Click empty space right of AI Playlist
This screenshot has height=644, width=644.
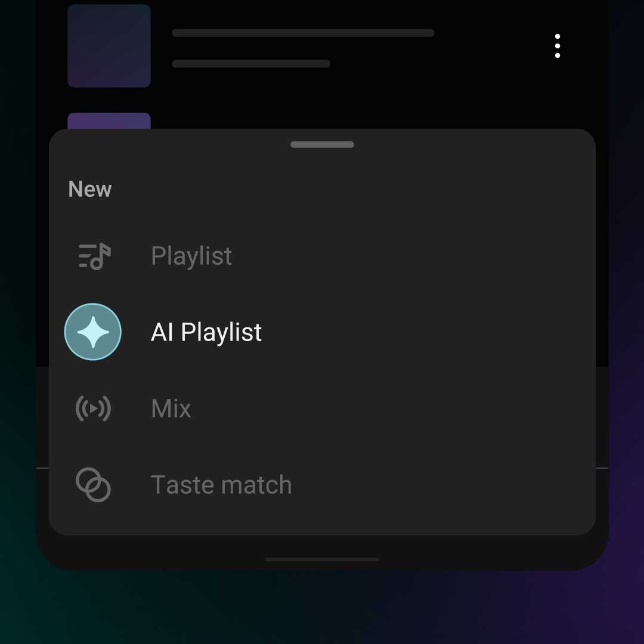coord(427,332)
